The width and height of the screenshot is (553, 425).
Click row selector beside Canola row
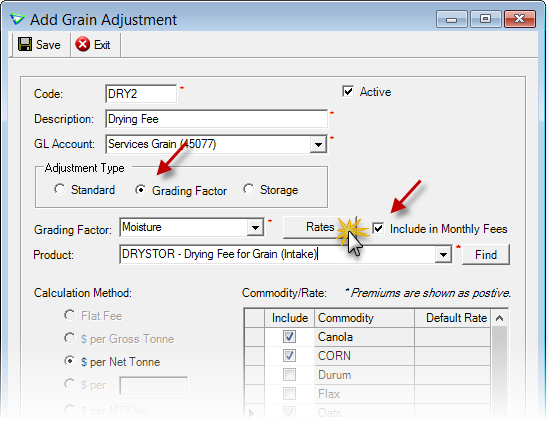(x=254, y=337)
